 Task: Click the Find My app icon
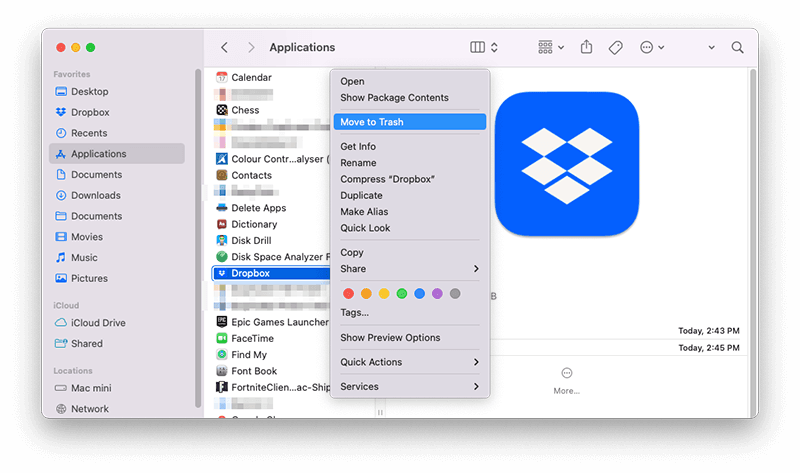(221, 355)
